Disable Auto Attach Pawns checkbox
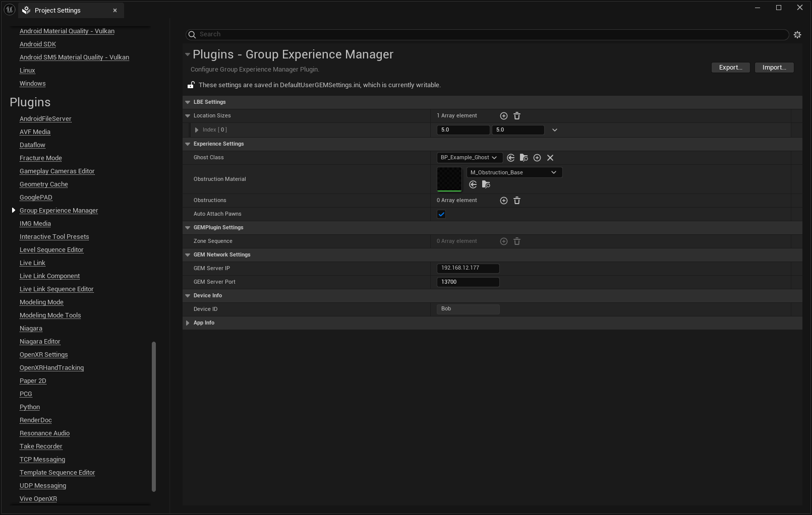The height and width of the screenshot is (515, 812). pos(441,214)
